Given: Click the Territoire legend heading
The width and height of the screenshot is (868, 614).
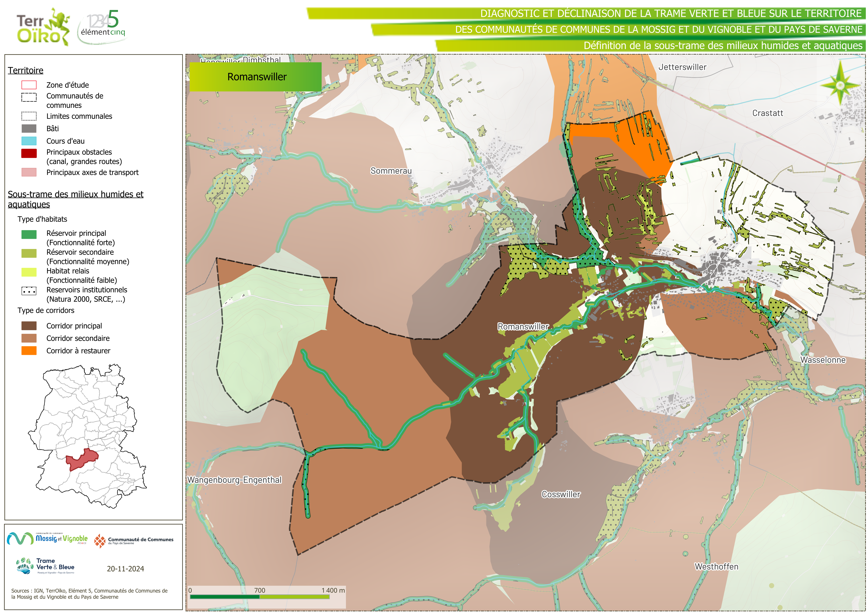Looking at the screenshot, I should click(x=26, y=70).
